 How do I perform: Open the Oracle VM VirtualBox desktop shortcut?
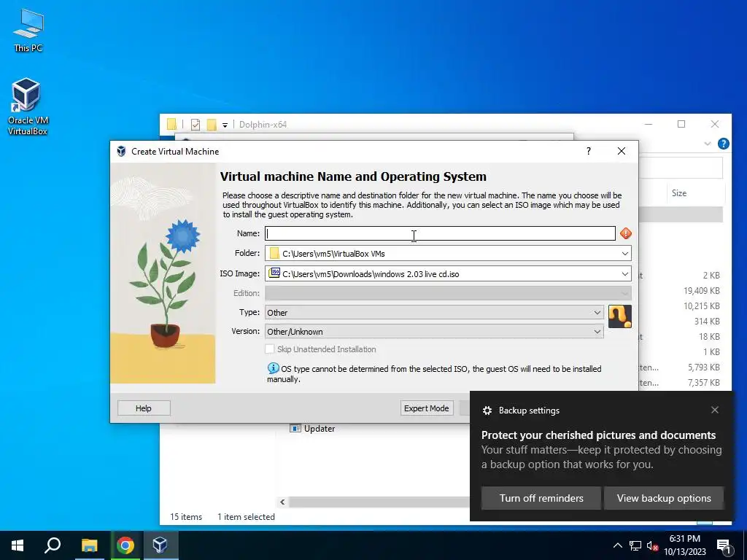click(x=27, y=106)
